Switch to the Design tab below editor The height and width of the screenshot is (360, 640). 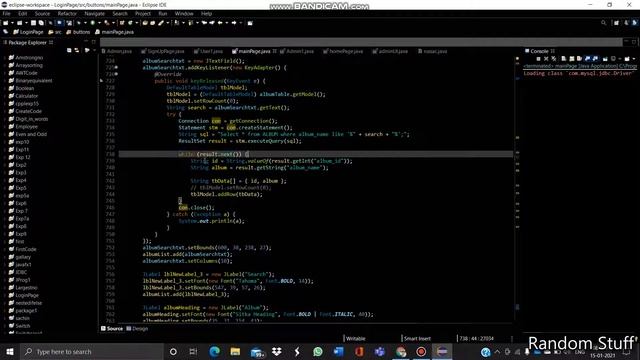coord(138,329)
